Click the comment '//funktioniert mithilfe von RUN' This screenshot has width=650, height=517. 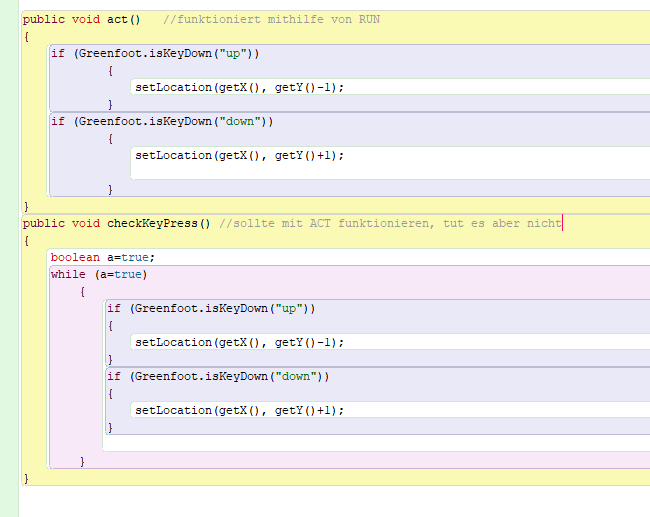click(272, 19)
